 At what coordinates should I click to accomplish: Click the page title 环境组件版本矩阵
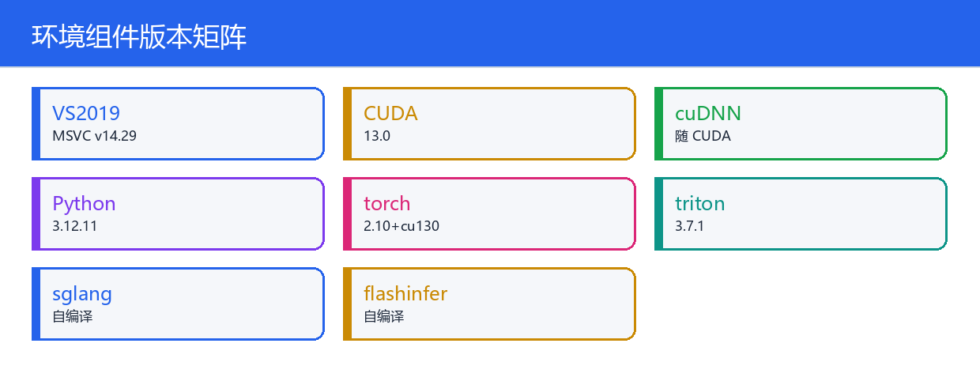(139, 36)
